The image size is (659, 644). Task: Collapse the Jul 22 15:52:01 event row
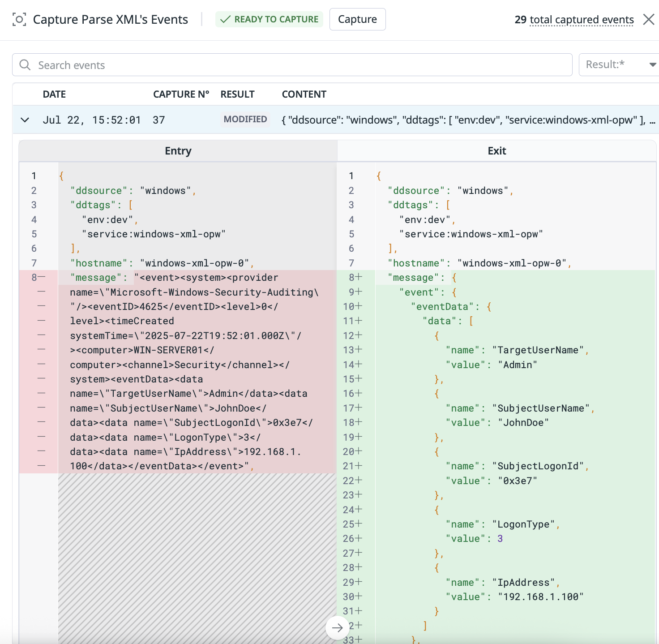coord(25,120)
